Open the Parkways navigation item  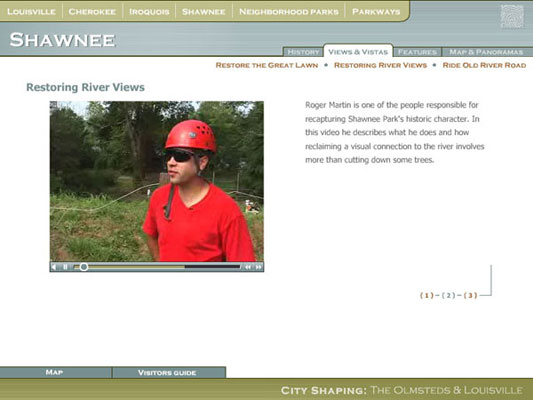[x=376, y=12]
